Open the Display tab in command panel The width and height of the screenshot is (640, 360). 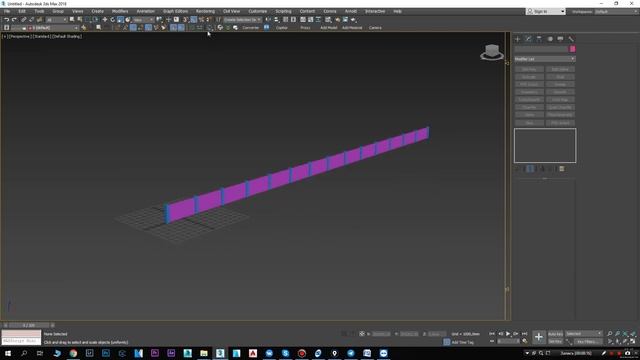pyautogui.click(x=560, y=39)
